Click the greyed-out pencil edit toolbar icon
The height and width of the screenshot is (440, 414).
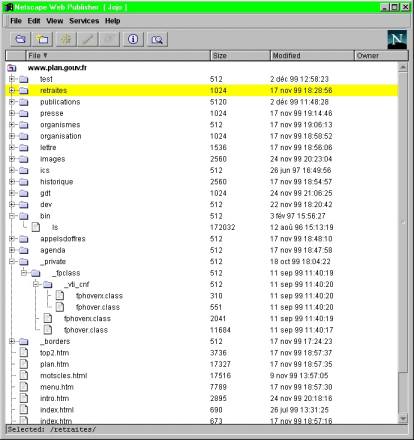click(87, 39)
